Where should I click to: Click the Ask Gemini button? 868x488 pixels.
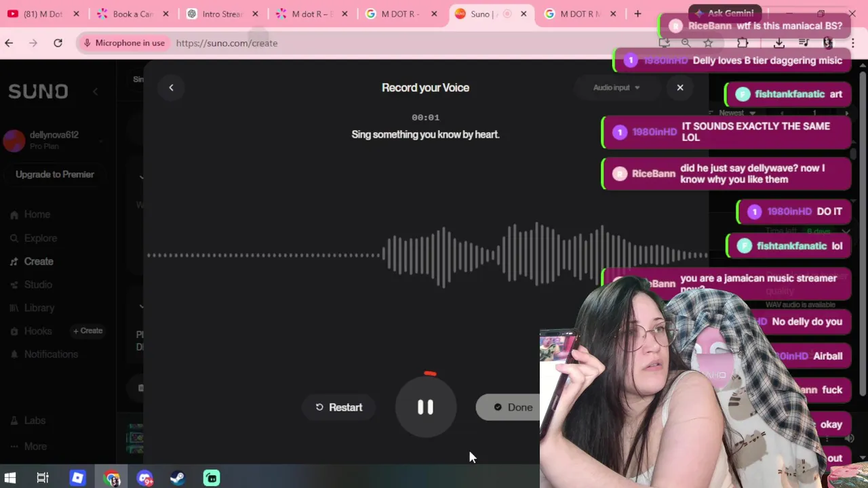coord(725,13)
